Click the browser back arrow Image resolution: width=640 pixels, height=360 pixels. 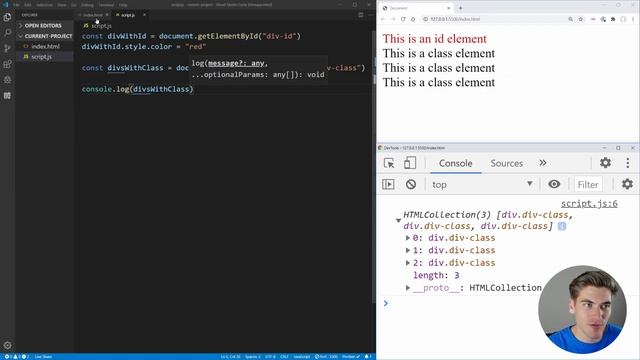coord(383,19)
